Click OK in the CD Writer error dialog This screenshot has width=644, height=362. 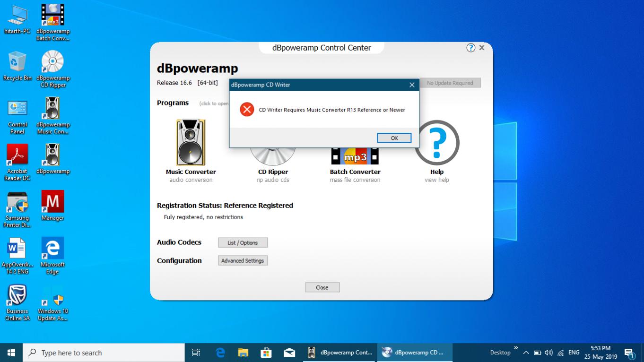coord(394,138)
